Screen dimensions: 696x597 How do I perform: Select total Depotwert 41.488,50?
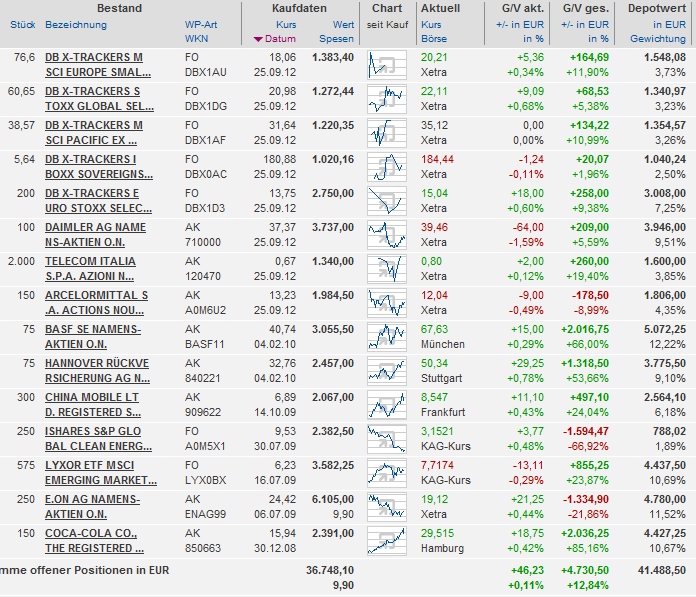coord(662,570)
